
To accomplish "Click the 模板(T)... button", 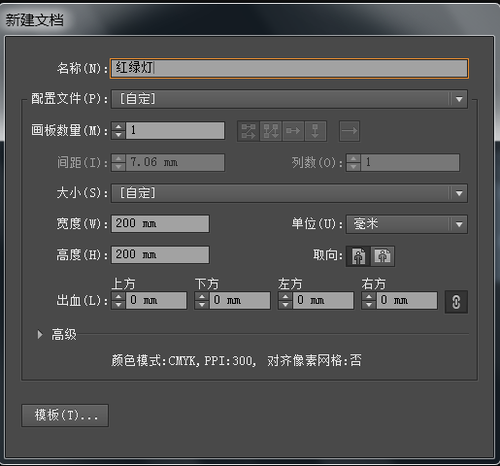I will 65,415.
